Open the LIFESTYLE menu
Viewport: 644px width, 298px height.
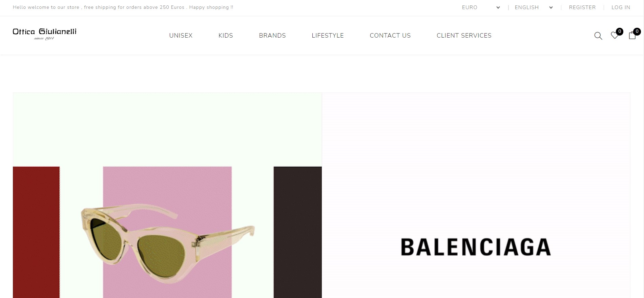(x=328, y=36)
